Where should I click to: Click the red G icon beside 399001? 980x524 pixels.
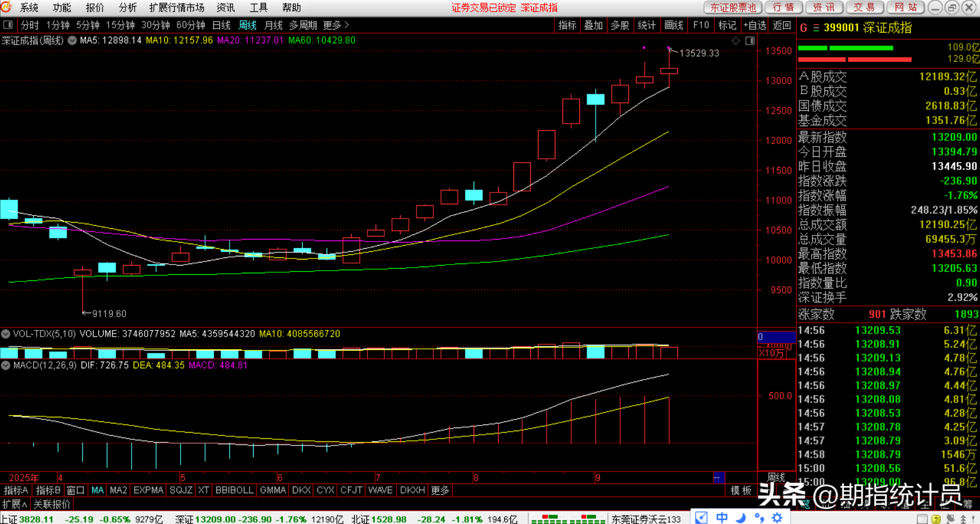[x=803, y=28]
